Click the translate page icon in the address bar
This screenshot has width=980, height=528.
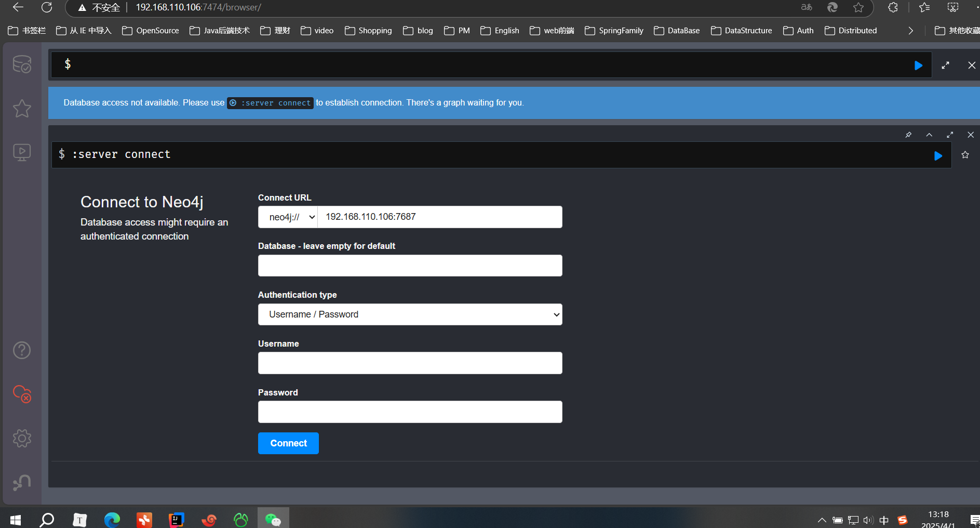pyautogui.click(x=807, y=7)
